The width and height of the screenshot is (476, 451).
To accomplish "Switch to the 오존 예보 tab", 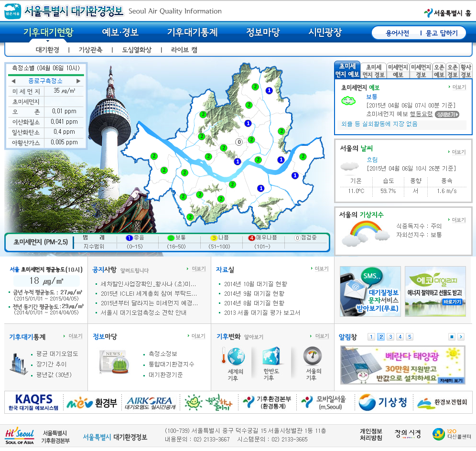I will coord(439,71).
